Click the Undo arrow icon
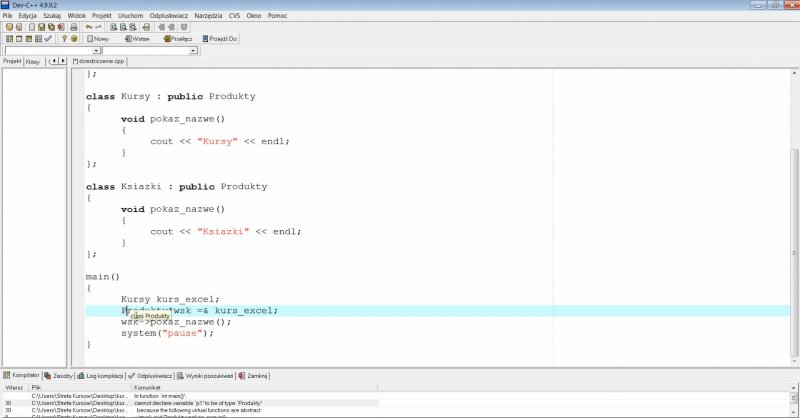The image size is (800, 418). [88, 27]
